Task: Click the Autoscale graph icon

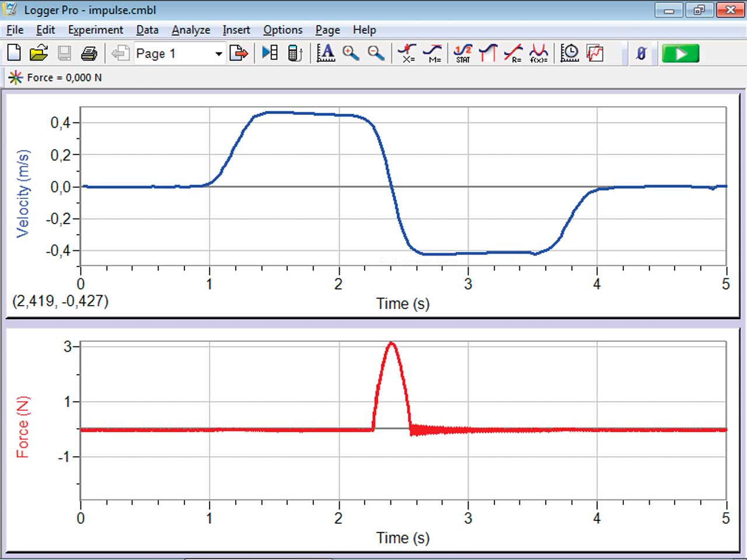Action: coord(326,53)
